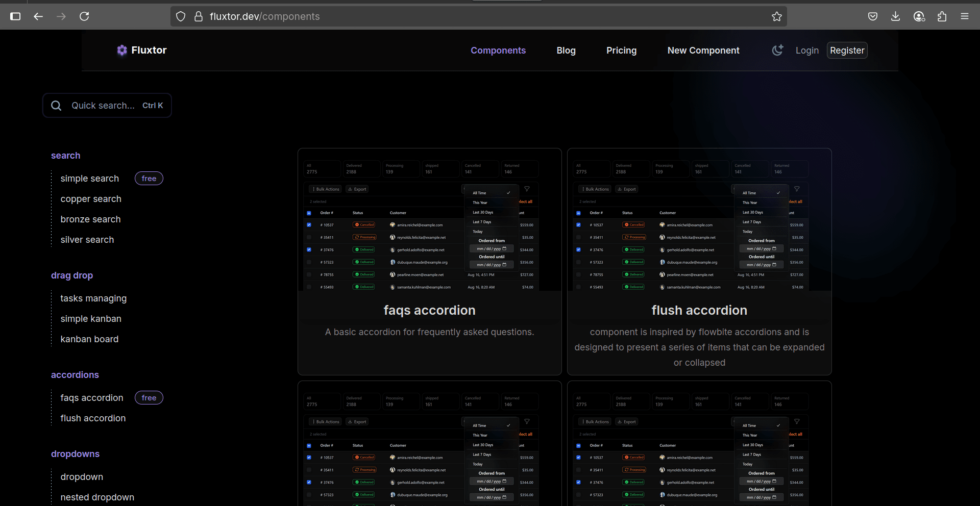The height and width of the screenshot is (506, 980).
Task: Open the browser extensions menu
Action: [x=942, y=16]
